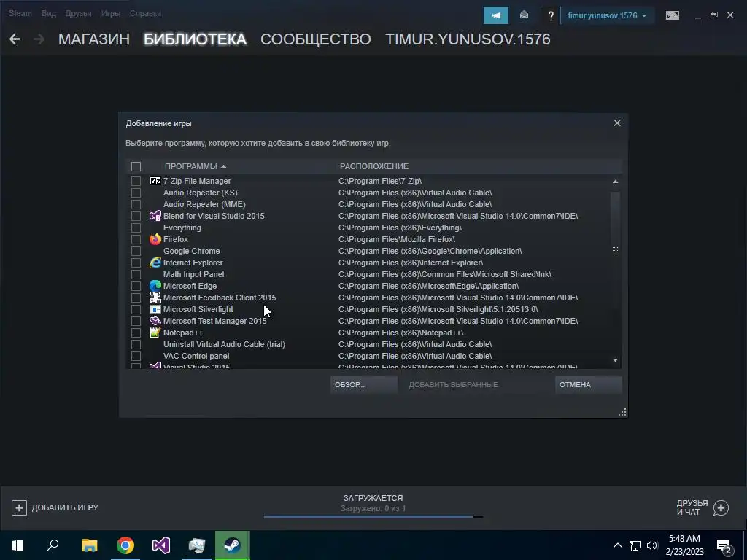Viewport: 747px width, 560px height.
Task: Toggle the select-all header checkbox
Action: pos(136,166)
